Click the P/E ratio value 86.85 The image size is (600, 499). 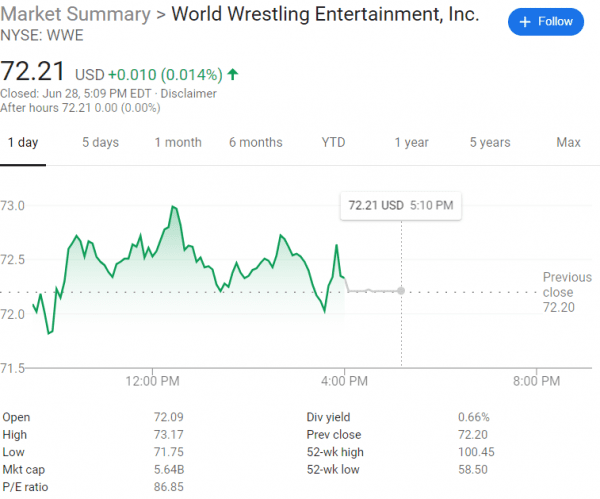pos(168,488)
